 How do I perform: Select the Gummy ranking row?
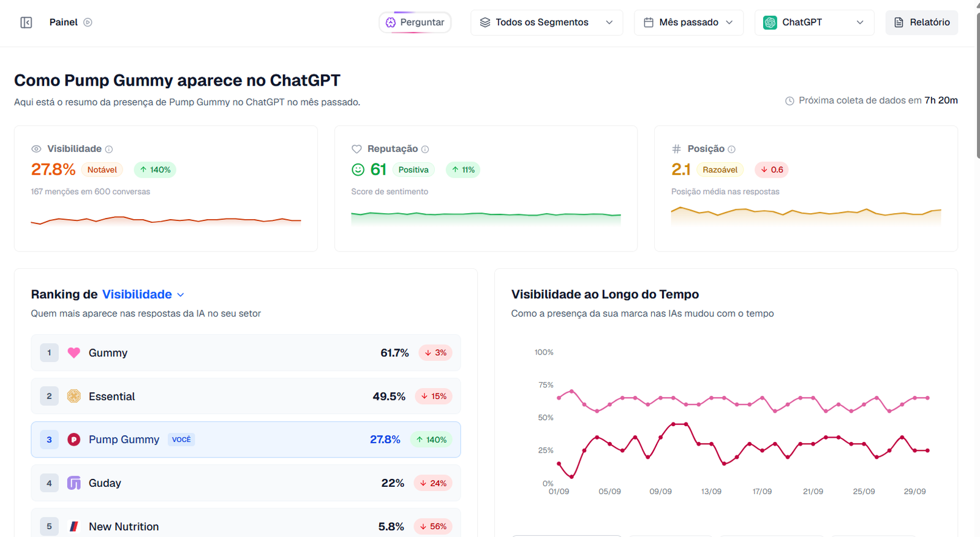tap(246, 353)
